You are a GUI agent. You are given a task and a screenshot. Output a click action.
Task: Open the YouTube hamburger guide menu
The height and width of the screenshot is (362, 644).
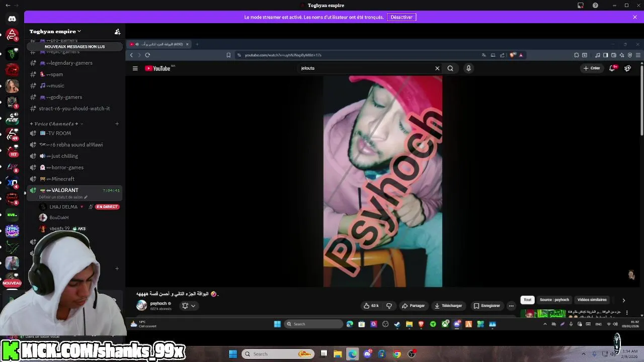[135, 68]
